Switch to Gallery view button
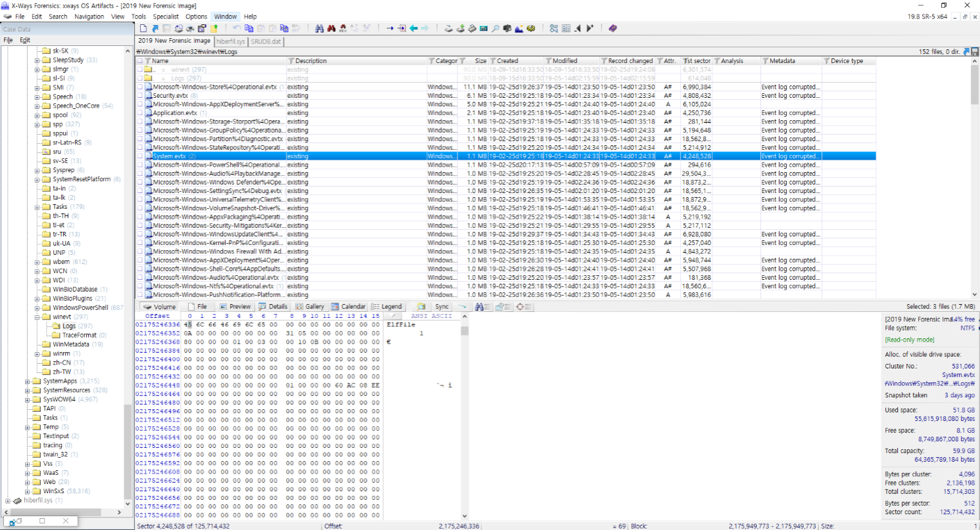980x530 pixels. [x=310, y=307]
